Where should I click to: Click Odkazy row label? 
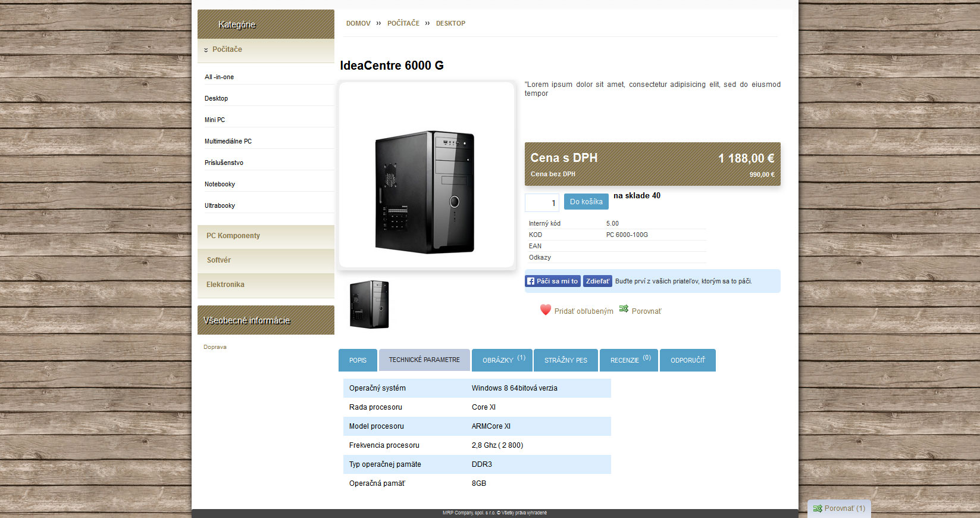540,257
